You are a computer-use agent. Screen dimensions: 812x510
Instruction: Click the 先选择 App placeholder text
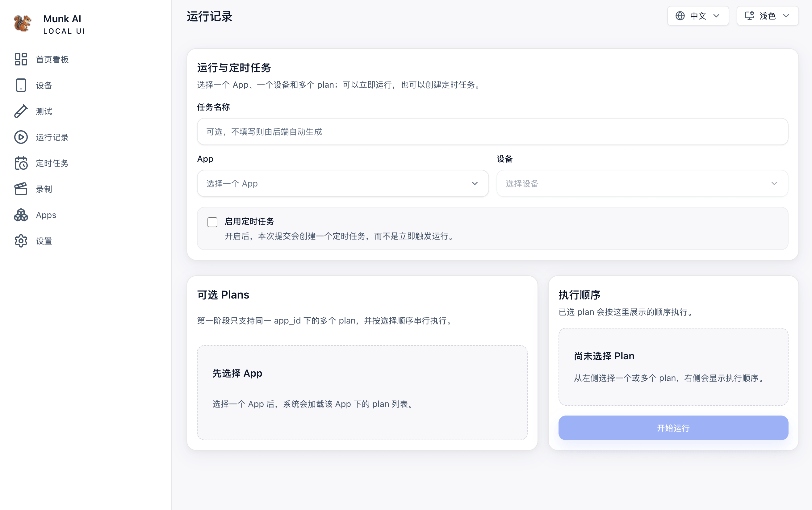(x=237, y=374)
